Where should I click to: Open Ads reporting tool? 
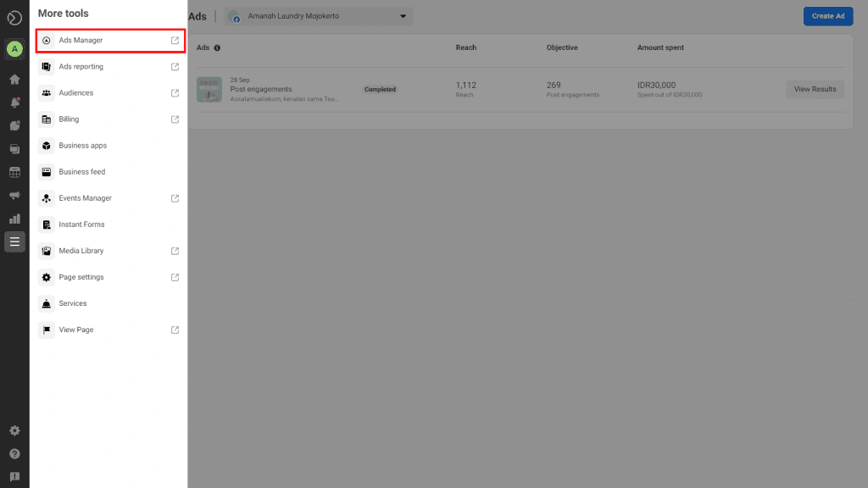pyautogui.click(x=110, y=66)
